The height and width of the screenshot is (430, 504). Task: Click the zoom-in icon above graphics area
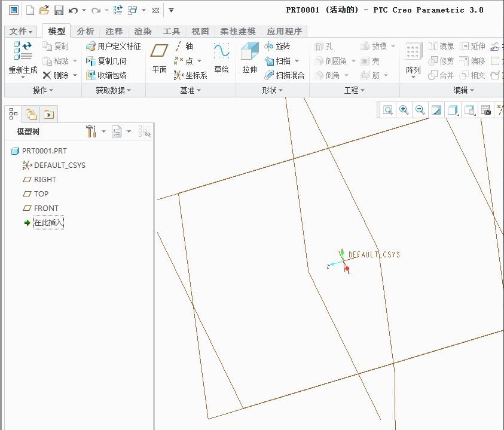click(x=404, y=110)
